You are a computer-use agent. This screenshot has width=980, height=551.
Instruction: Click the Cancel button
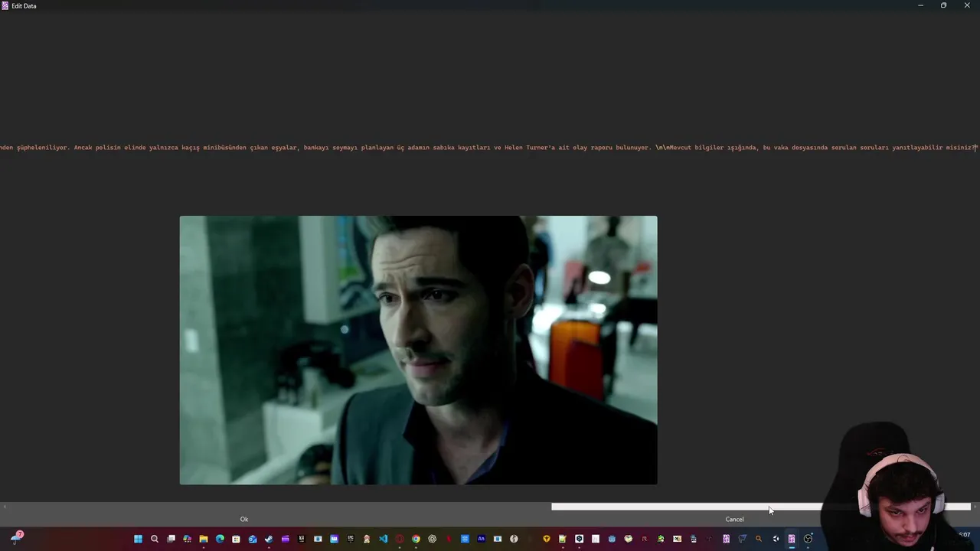pos(734,519)
